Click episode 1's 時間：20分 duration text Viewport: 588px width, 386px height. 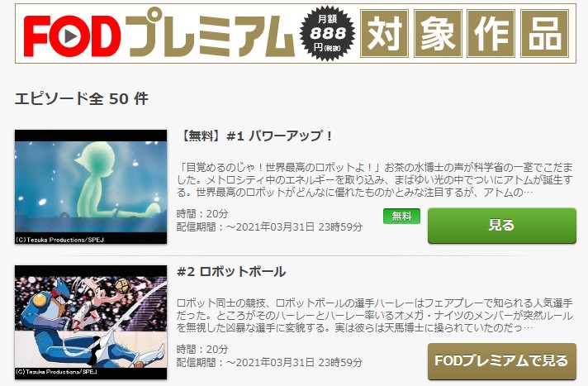tap(202, 213)
